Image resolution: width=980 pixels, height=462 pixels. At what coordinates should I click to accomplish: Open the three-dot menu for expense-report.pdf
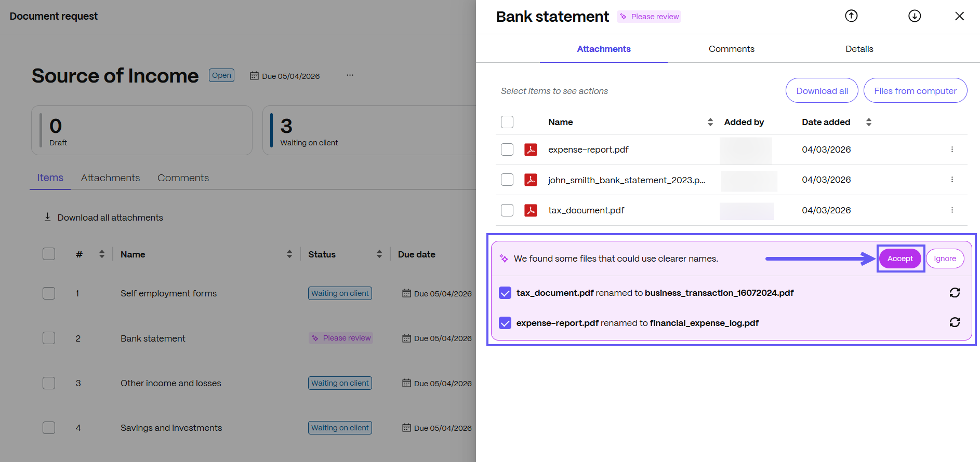click(952, 150)
